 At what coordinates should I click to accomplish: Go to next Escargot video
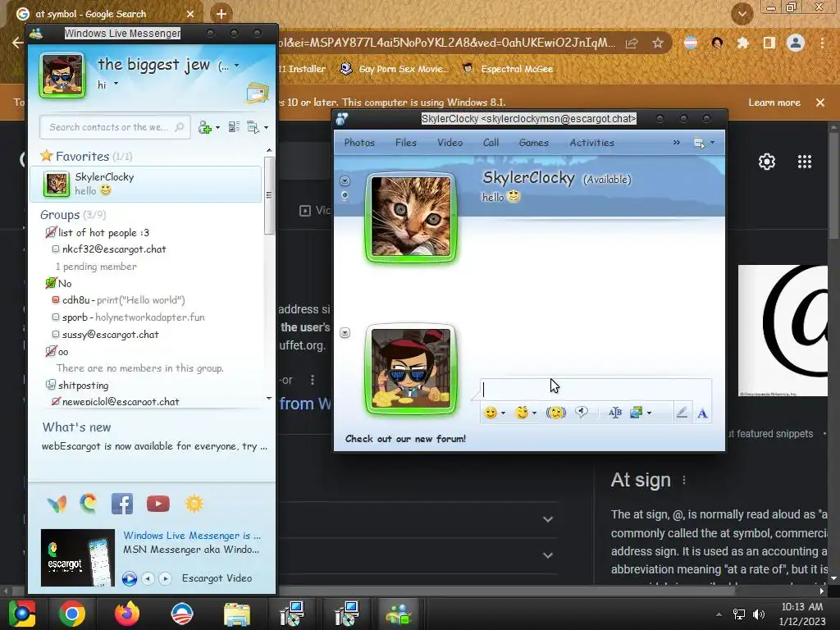click(x=166, y=578)
